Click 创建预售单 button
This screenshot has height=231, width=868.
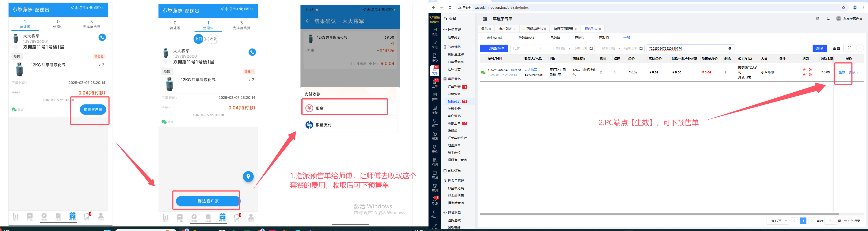click(x=494, y=48)
